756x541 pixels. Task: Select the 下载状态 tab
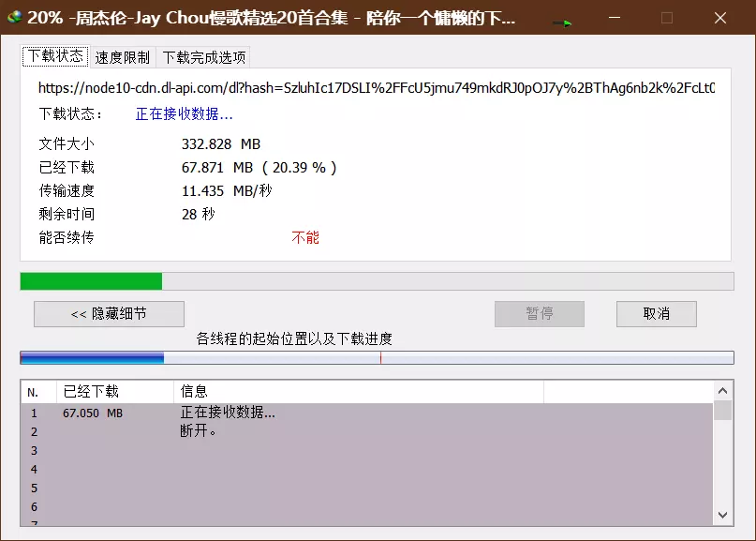(55, 56)
